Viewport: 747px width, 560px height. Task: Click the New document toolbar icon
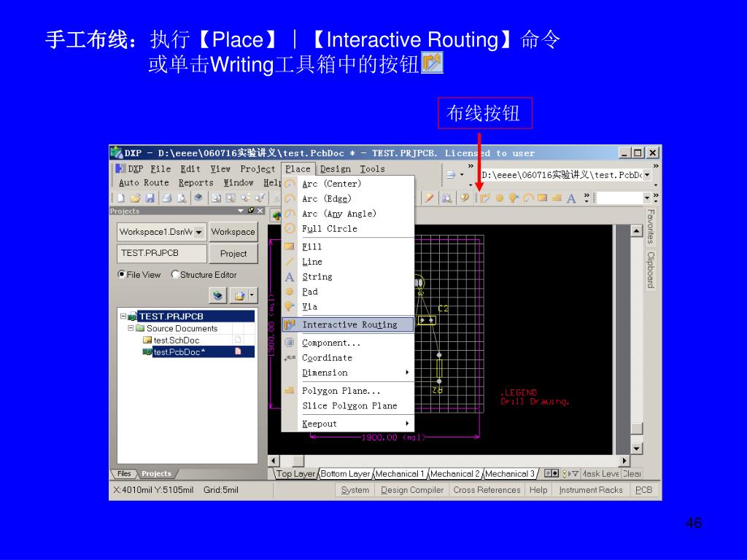121,198
